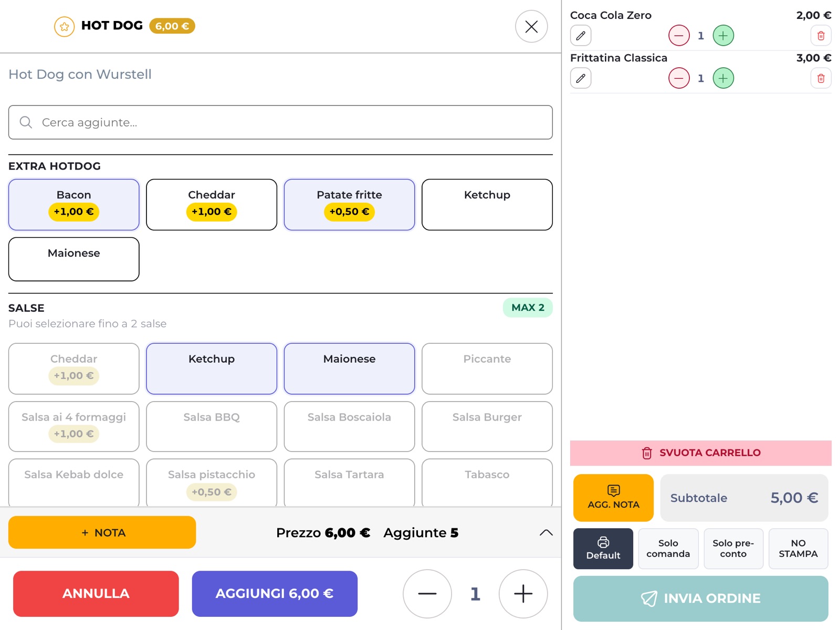Close the Hot Dog options panel
This screenshot has width=840, height=630.
[531, 26]
